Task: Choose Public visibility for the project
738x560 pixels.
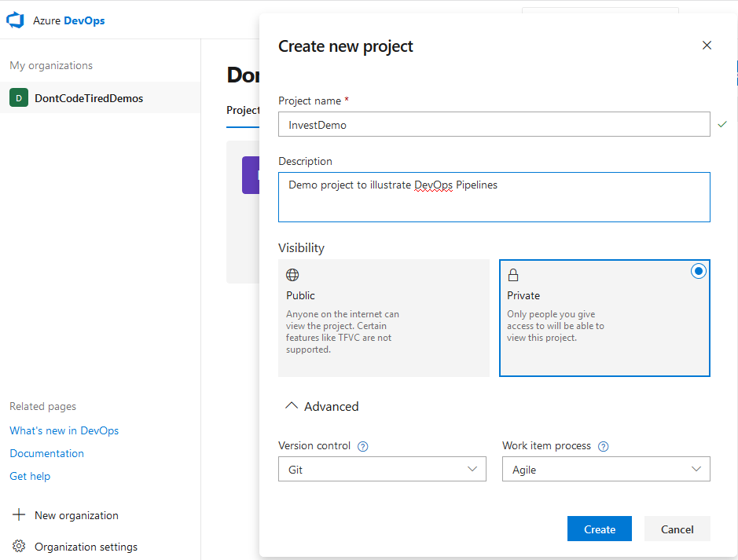Action: tap(384, 318)
